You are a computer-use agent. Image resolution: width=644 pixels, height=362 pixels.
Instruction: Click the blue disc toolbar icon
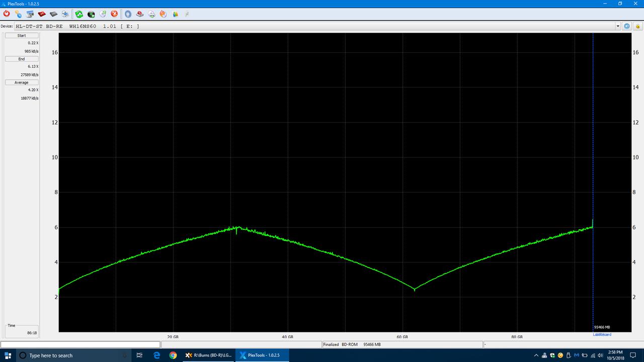point(128,14)
